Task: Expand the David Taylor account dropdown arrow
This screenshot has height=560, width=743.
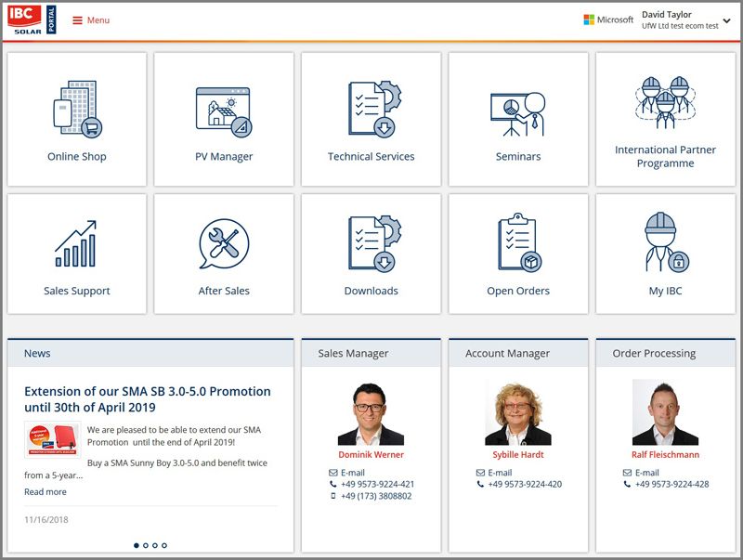Action: (x=727, y=20)
